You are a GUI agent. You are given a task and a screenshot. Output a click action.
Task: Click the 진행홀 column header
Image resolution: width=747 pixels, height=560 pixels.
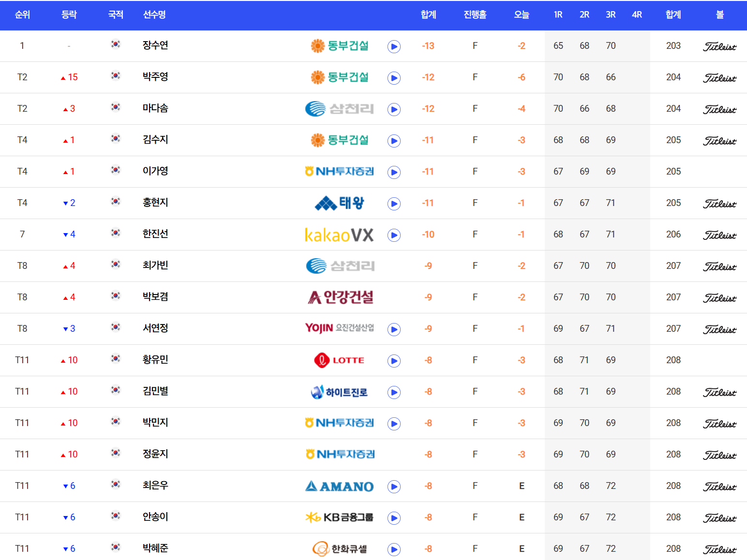click(x=475, y=15)
